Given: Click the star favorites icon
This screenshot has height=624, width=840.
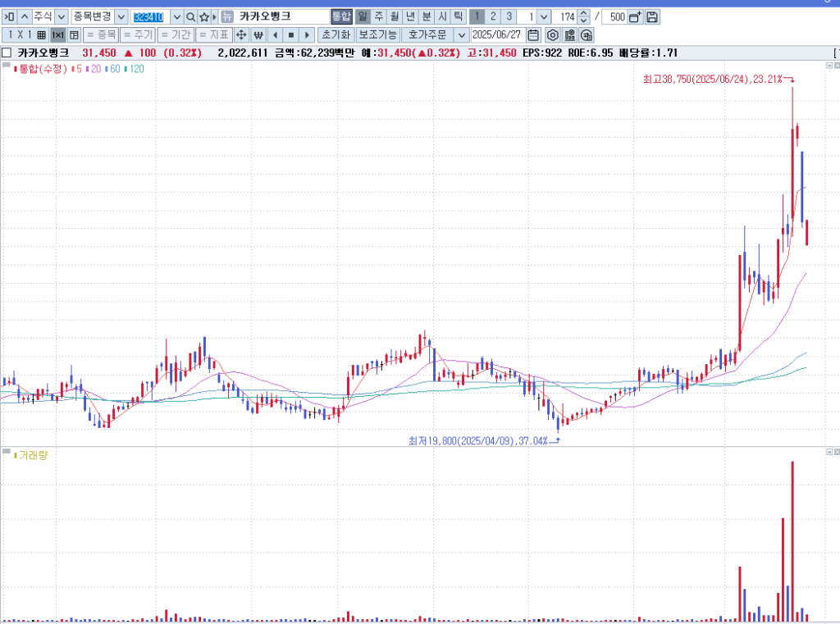Looking at the screenshot, I should [x=204, y=16].
